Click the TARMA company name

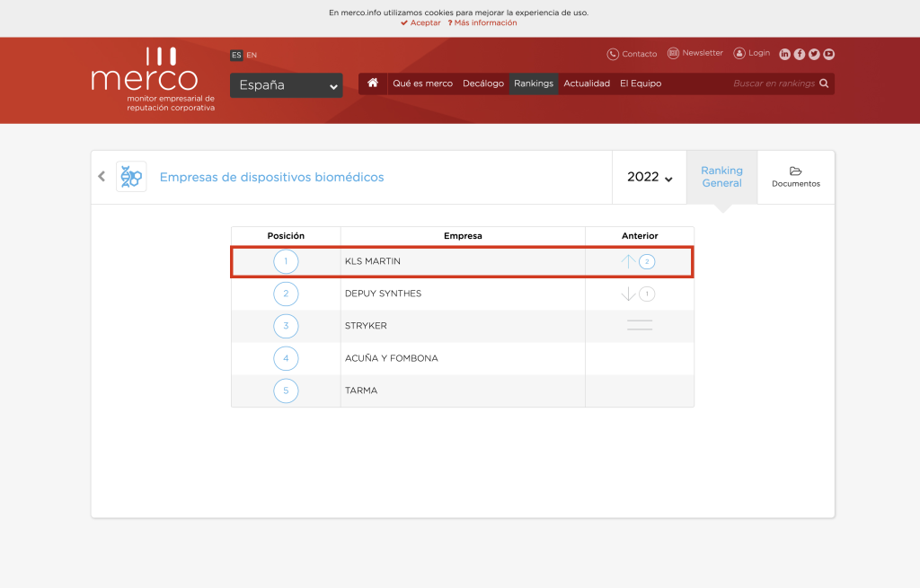point(361,391)
